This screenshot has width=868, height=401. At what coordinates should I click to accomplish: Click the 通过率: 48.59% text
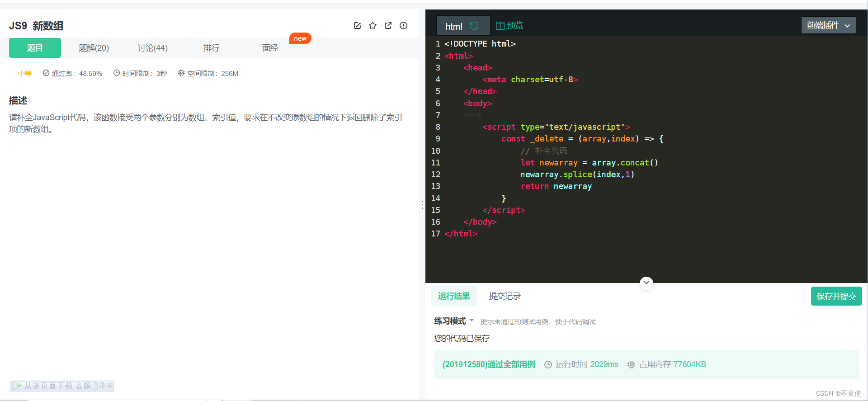click(x=72, y=73)
